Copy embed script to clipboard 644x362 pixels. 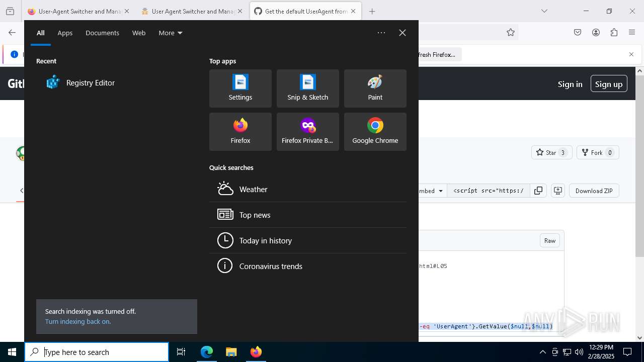click(538, 191)
